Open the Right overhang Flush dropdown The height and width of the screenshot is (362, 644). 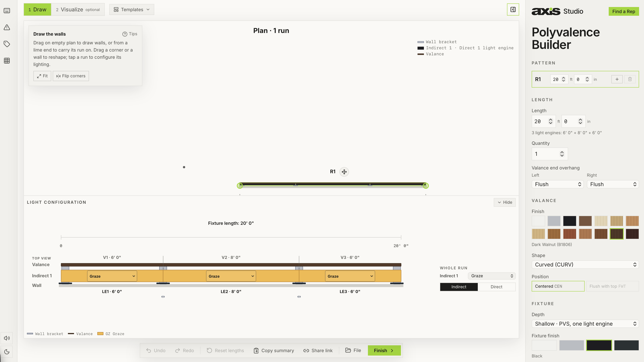click(613, 184)
